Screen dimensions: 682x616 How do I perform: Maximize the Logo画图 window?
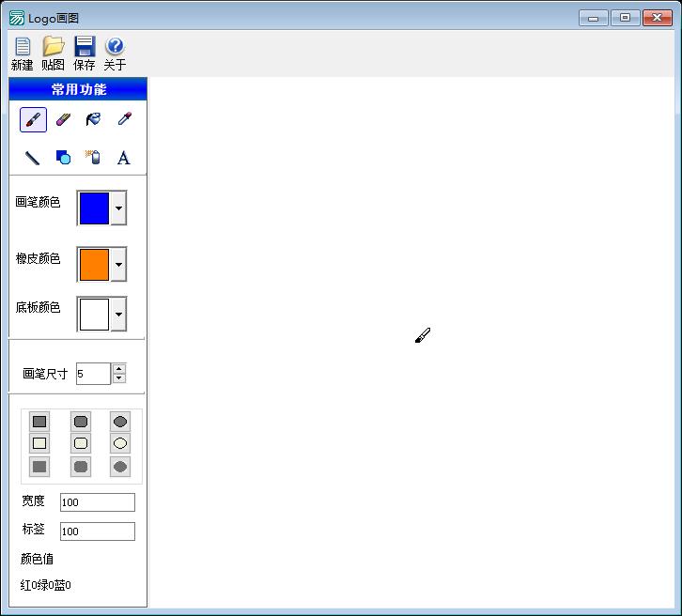[x=625, y=18]
